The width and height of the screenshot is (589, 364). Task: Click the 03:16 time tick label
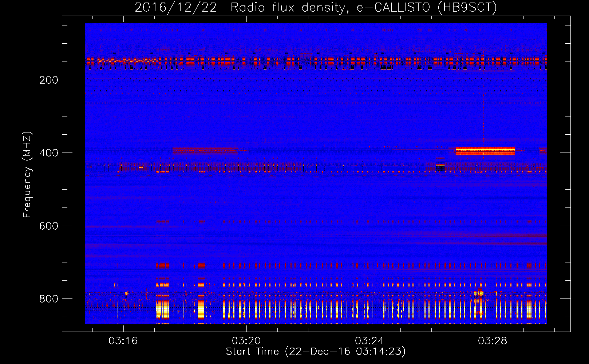[123, 341]
